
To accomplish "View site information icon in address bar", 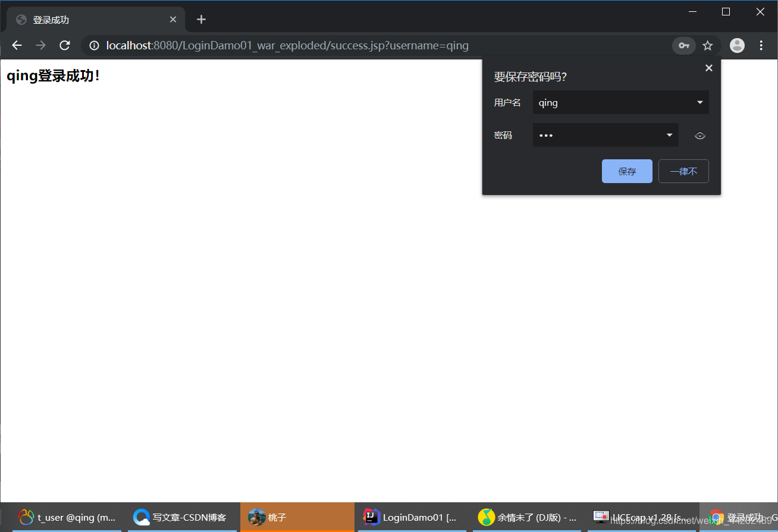I will [x=93, y=45].
